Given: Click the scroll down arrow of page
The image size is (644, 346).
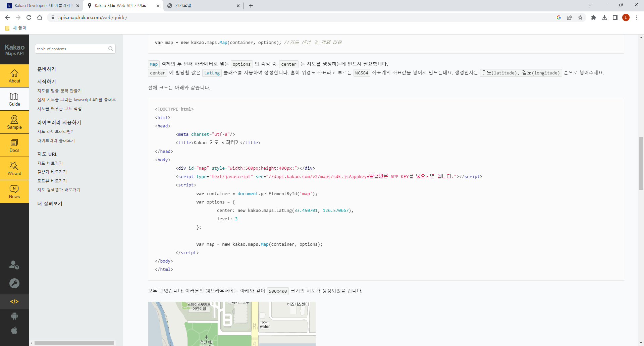Looking at the screenshot, I should pos(641,343).
